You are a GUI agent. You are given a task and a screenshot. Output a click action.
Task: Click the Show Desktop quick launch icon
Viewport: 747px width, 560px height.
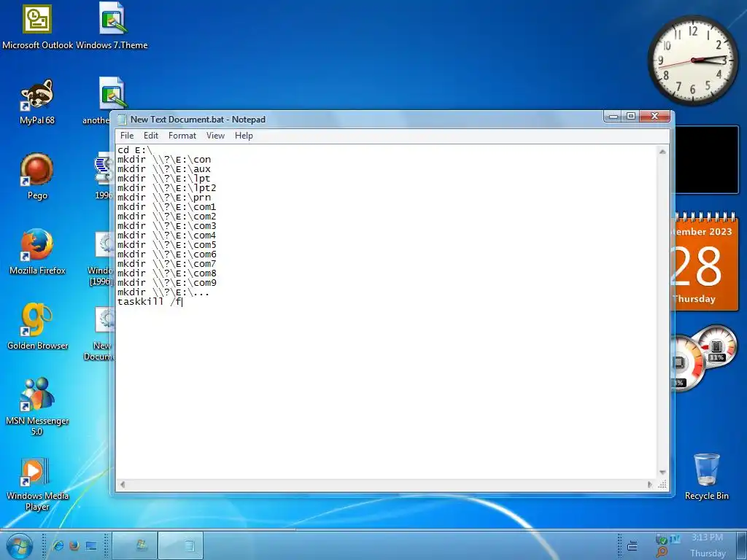(x=91, y=545)
